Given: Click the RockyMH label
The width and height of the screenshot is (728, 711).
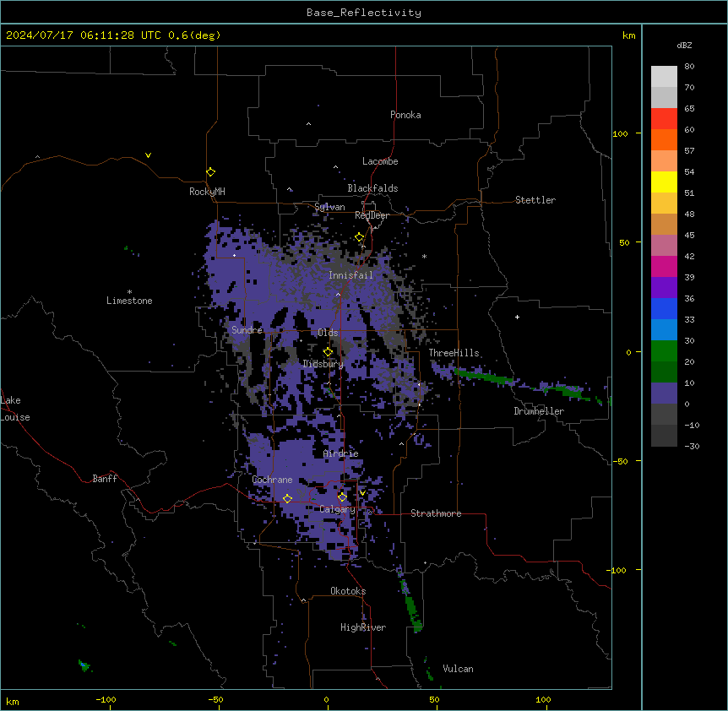Looking at the screenshot, I should 207,192.
